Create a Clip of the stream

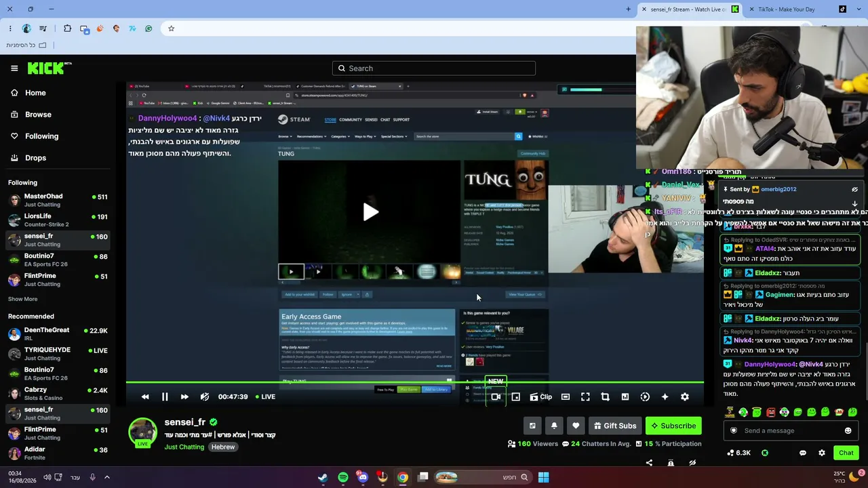540,396
